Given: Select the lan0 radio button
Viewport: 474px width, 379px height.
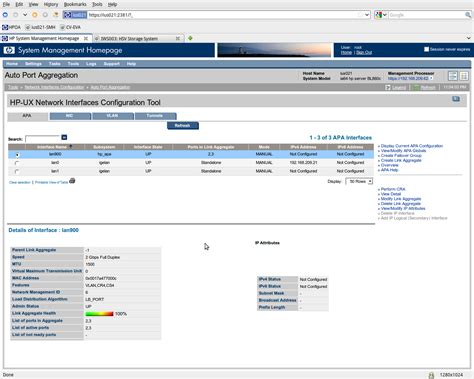Looking at the screenshot, I should [x=17, y=163].
